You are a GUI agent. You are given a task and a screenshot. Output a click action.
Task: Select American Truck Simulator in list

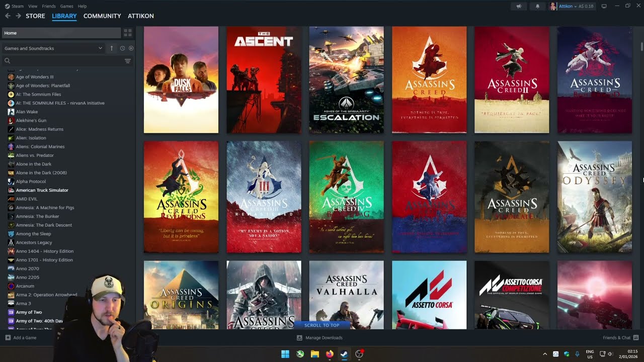tap(42, 190)
